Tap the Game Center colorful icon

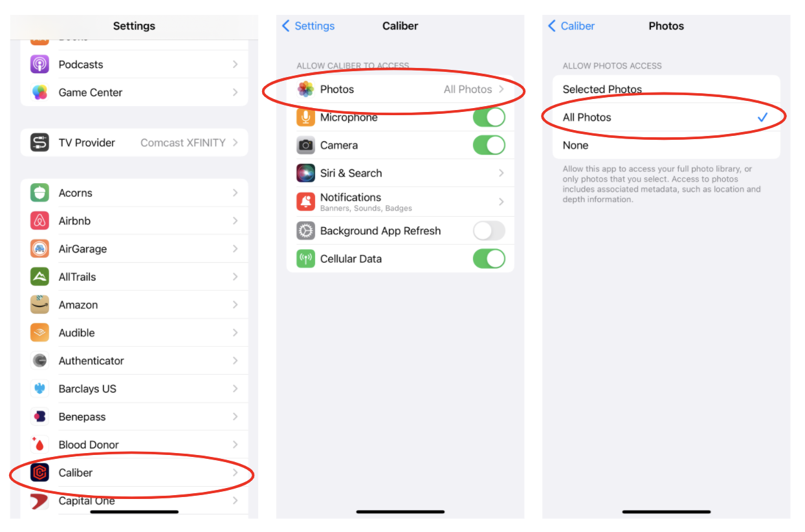click(x=39, y=93)
